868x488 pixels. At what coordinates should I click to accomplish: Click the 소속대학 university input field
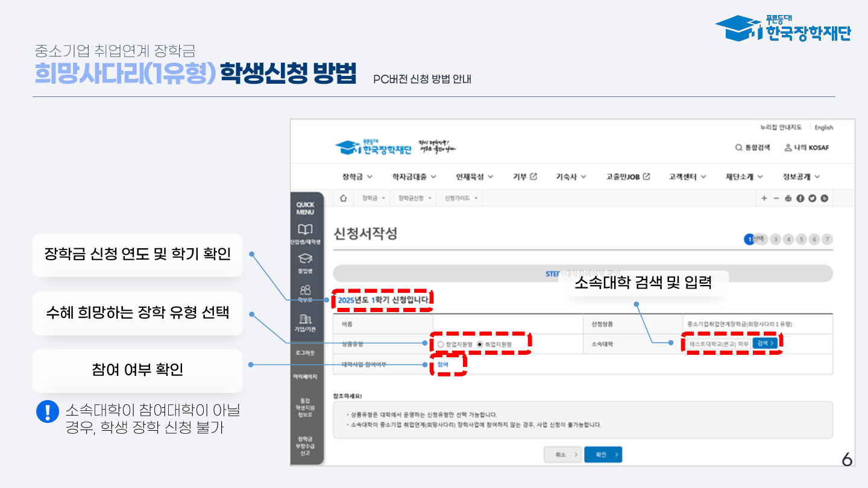(719, 343)
